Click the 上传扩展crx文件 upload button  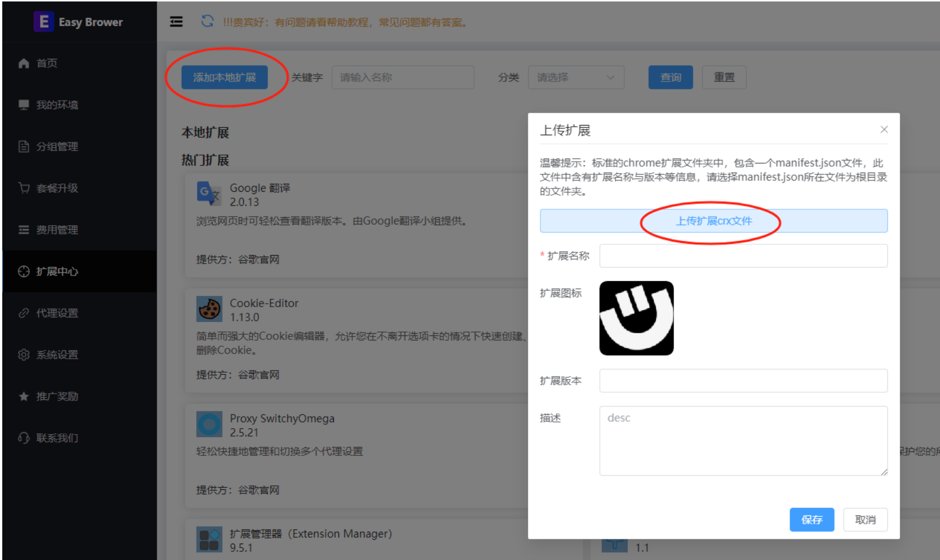(x=714, y=221)
